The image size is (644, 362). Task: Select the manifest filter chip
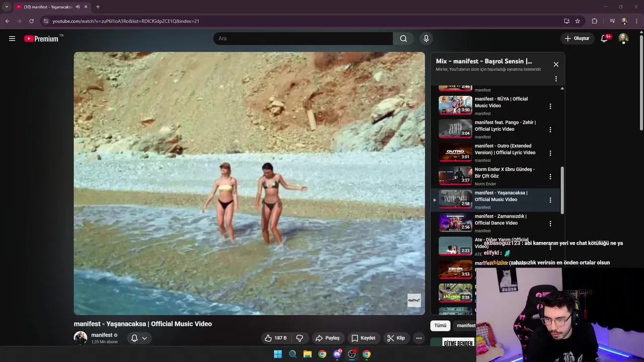coord(466,325)
